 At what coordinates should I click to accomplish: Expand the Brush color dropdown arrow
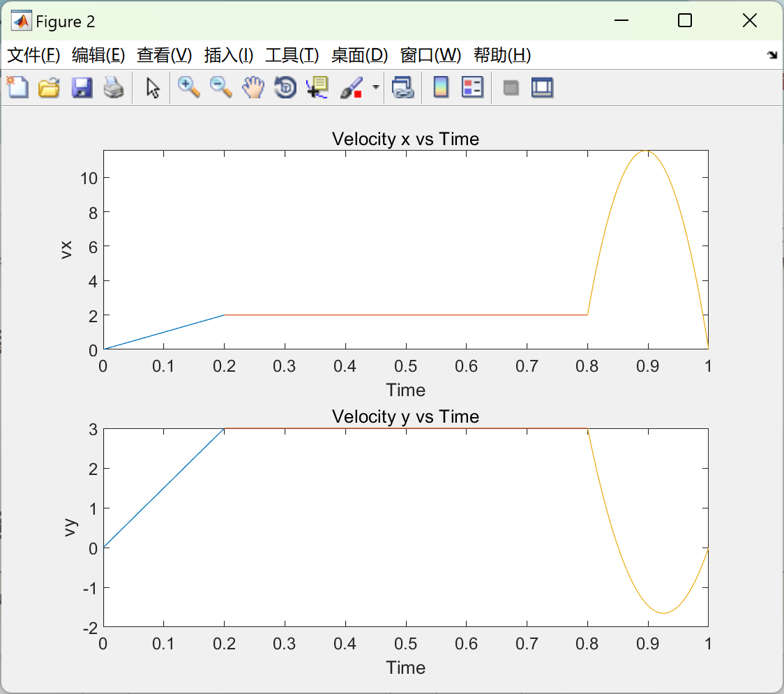click(376, 87)
